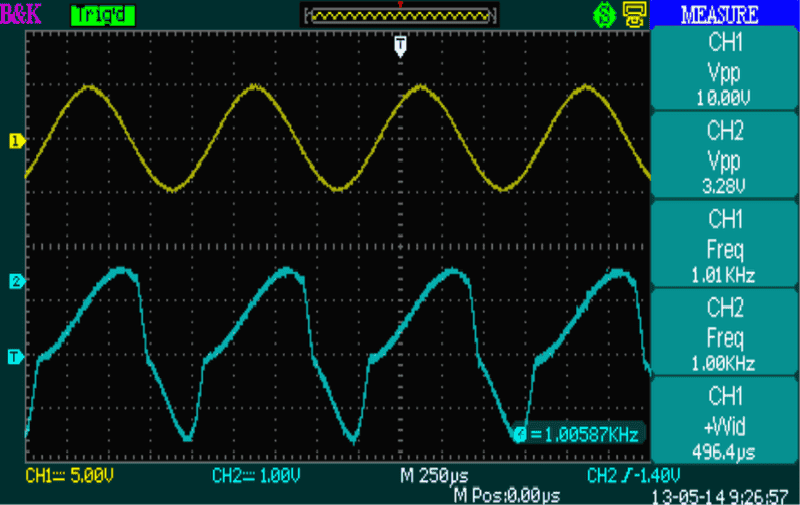The width and height of the screenshot is (800, 505).
Task: Select the CH1 +Wid 496.4µs measurement
Action: pos(724,422)
